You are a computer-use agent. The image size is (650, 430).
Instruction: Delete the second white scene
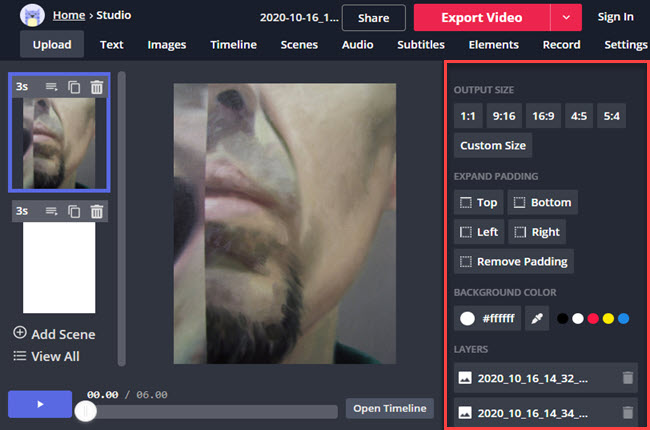pyautogui.click(x=97, y=211)
